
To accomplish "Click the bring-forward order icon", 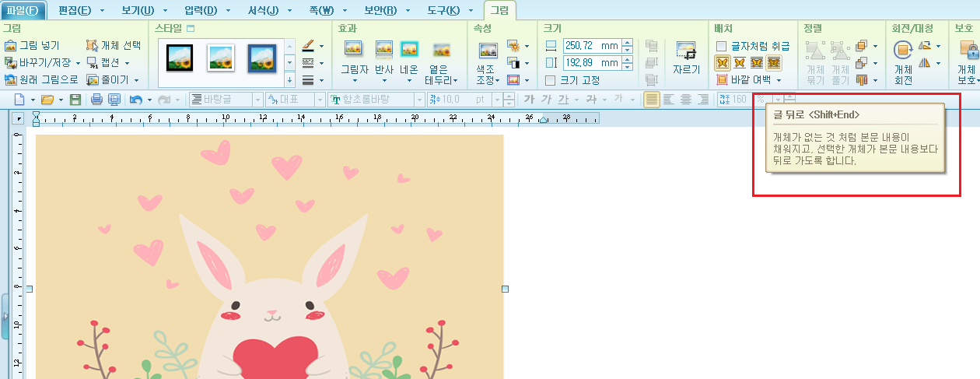I will (x=861, y=46).
